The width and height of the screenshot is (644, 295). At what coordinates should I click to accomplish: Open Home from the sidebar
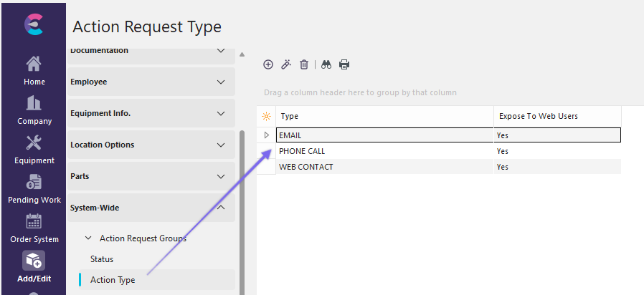[34, 71]
